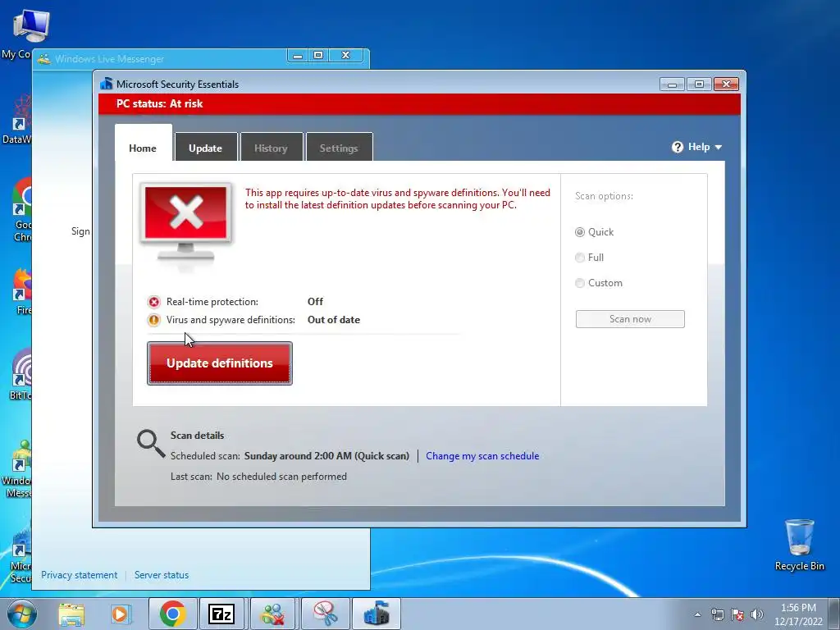Click Windows Live Messenger title bar icon
The image size is (840, 630).
(x=44, y=59)
